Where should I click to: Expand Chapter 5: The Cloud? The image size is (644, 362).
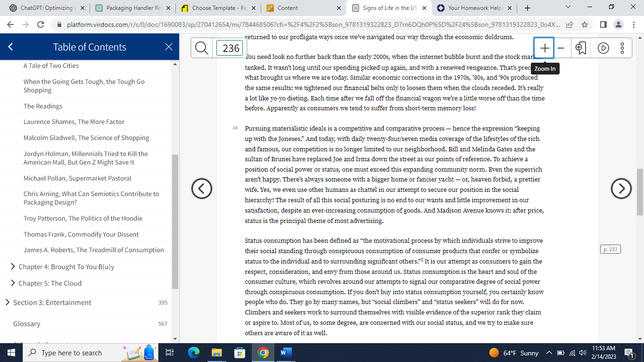click(13, 283)
